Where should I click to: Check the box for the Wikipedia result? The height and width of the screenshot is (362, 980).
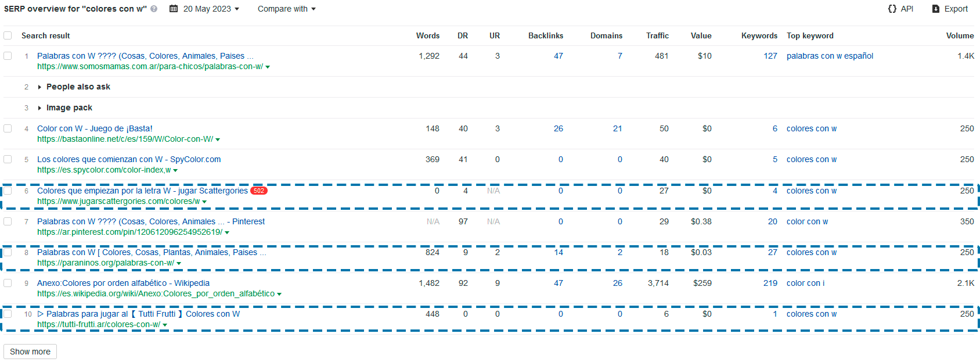point(8,283)
